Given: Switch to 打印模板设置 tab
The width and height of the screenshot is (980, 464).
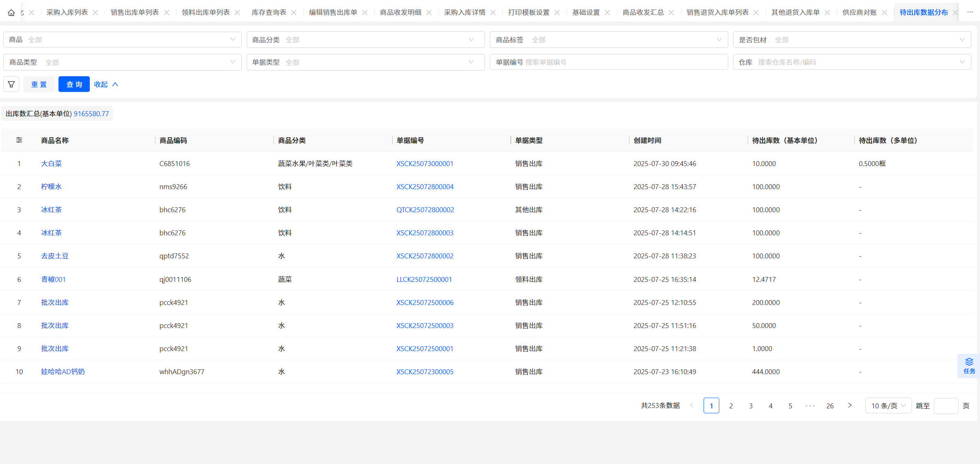Looking at the screenshot, I should (x=529, y=12).
